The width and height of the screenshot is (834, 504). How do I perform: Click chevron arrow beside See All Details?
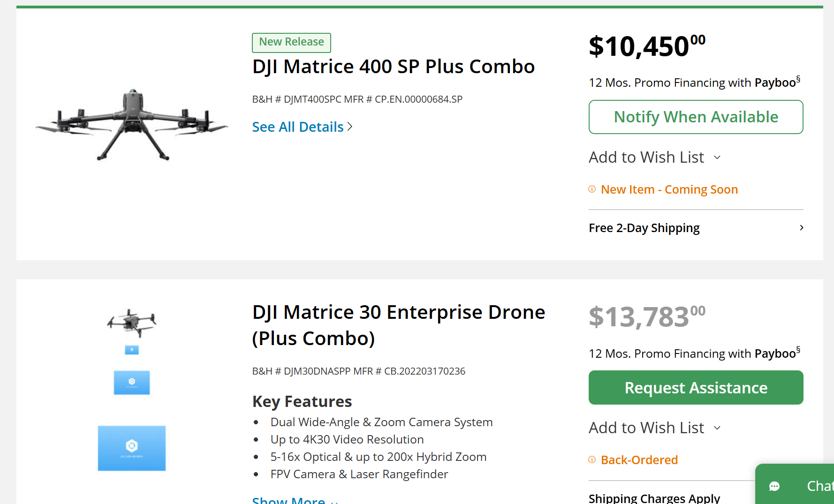pyautogui.click(x=349, y=127)
